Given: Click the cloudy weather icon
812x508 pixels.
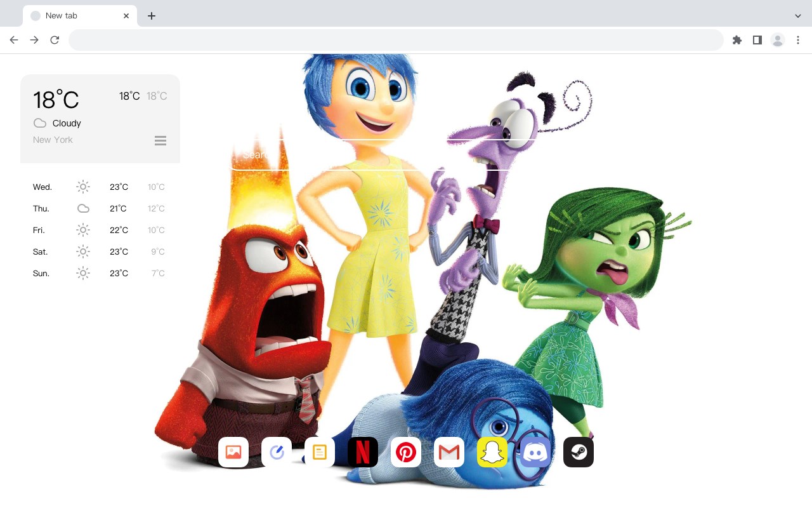Looking at the screenshot, I should [x=40, y=123].
